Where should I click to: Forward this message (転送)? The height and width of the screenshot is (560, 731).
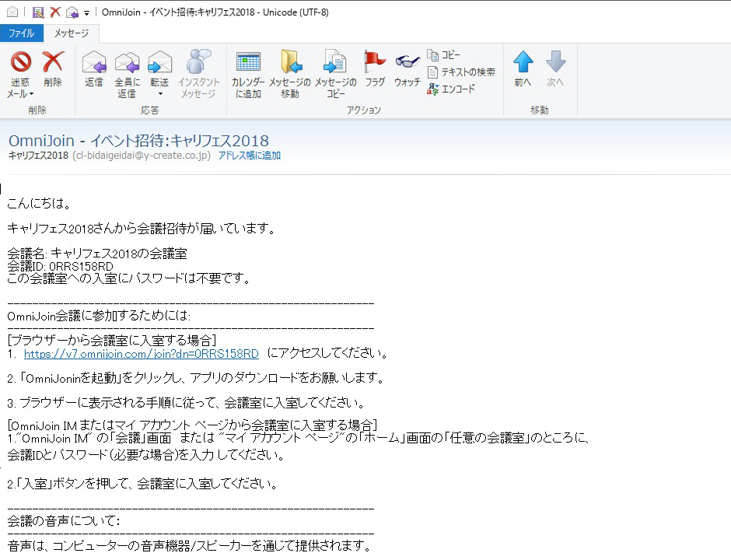tap(159, 63)
